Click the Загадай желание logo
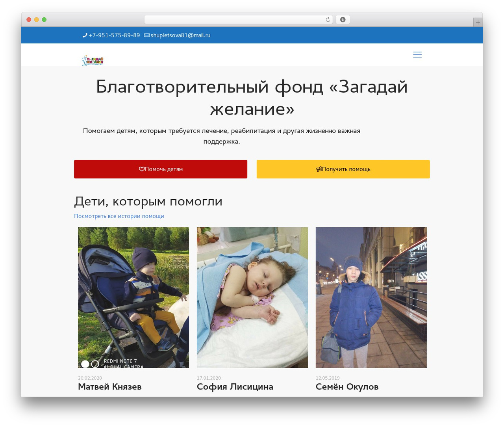This screenshot has width=504, height=427. 93,60
